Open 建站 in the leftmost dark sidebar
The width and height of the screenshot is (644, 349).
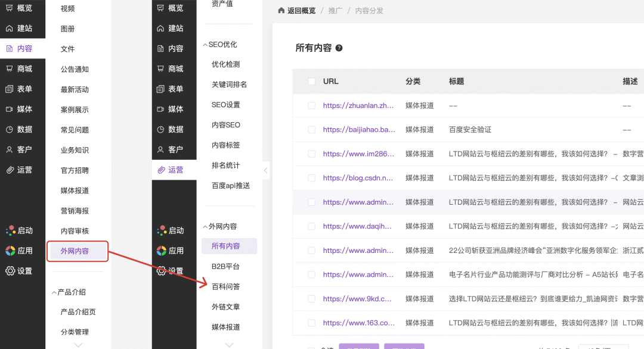click(x=19, y=29)
